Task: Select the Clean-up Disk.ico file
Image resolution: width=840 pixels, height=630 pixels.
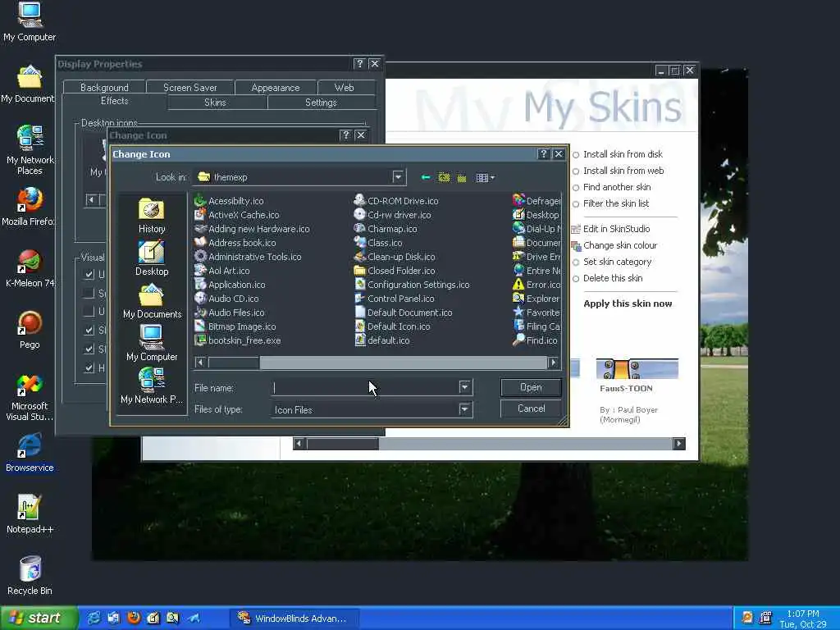Action: click(395, 257)
